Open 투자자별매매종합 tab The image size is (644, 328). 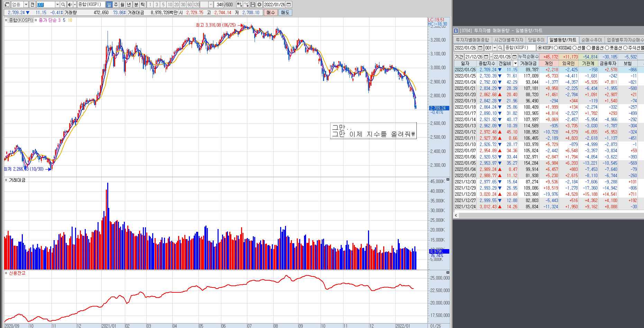click(472, 40)
